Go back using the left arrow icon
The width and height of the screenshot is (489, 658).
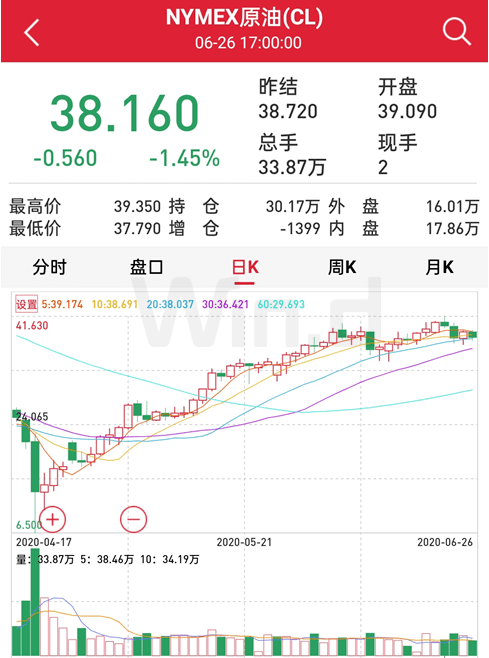coord(32,32)
